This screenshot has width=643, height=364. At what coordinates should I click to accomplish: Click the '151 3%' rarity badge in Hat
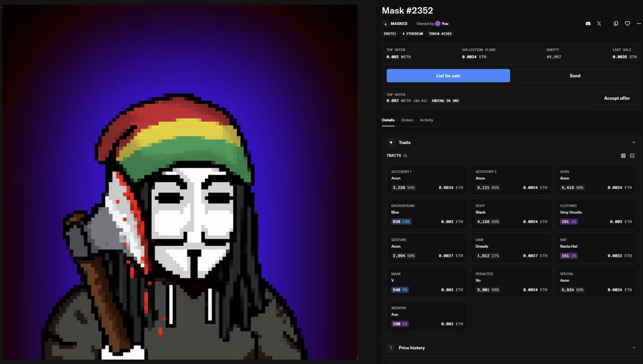point(570,256)
